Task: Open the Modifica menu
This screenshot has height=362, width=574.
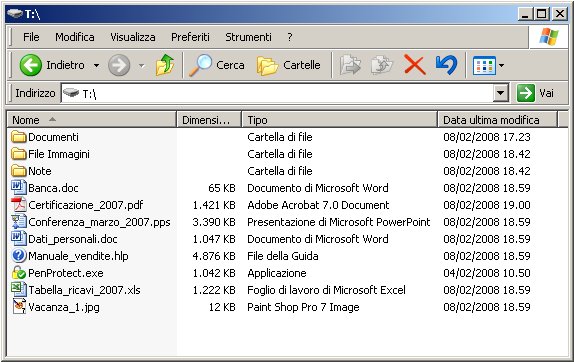Action: click(75, 37)
